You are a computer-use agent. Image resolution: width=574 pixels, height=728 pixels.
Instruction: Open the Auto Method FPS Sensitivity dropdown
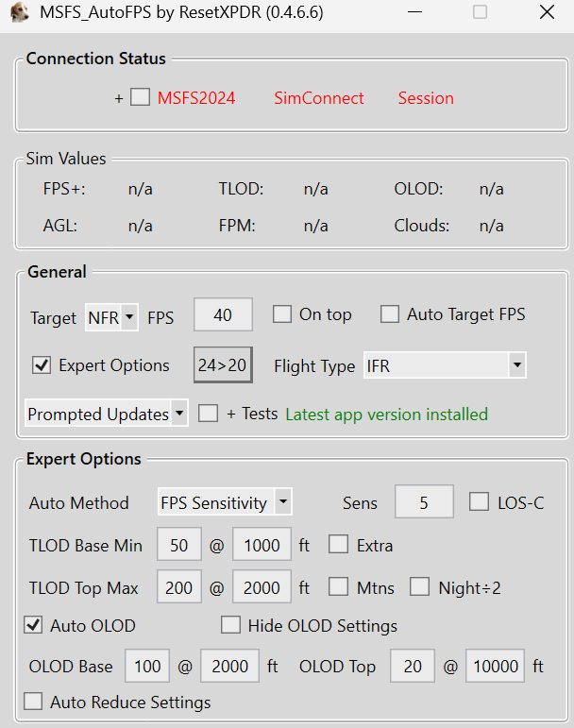click(x=225, y=502)
